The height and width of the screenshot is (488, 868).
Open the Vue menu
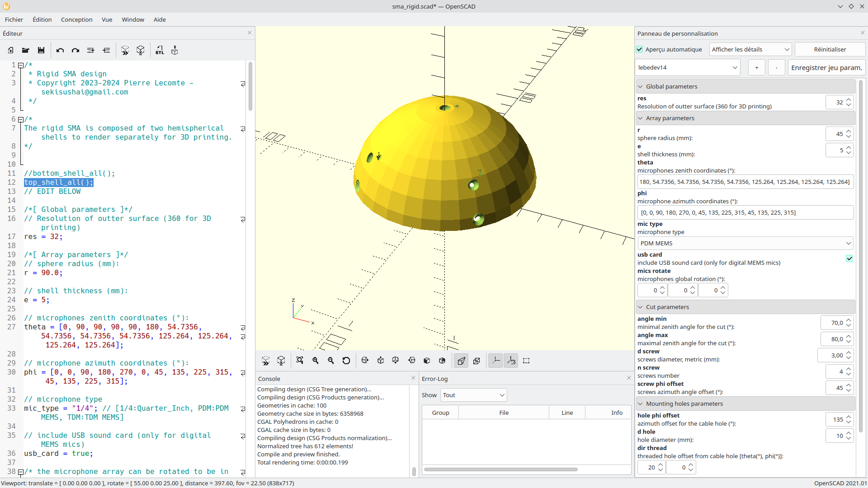point(107,19)
